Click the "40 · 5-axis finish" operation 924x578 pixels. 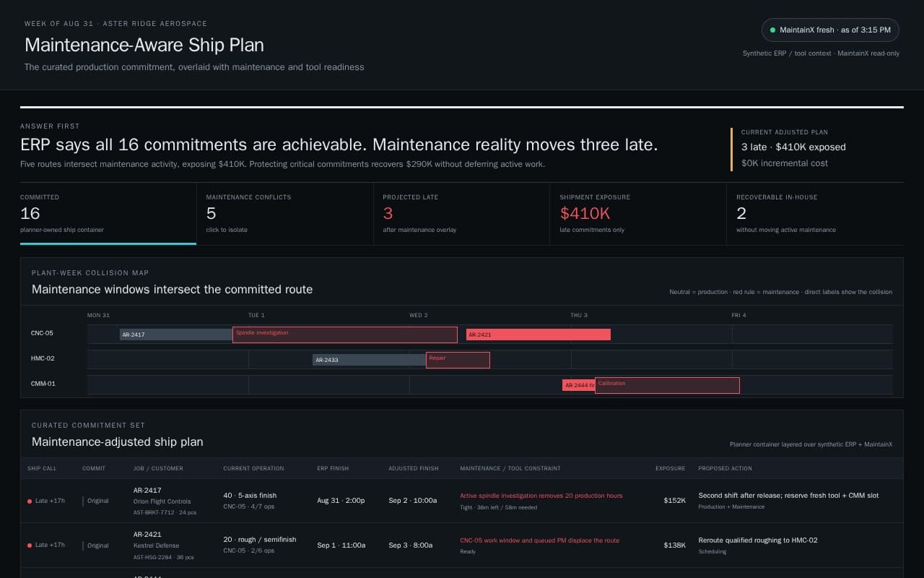pos(250,496)
